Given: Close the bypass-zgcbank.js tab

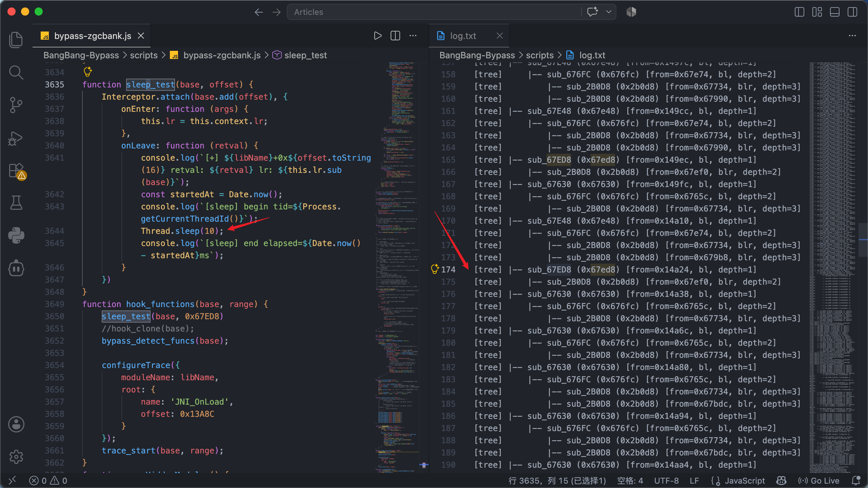Looking at the screenshot, I should pos(141,36).
